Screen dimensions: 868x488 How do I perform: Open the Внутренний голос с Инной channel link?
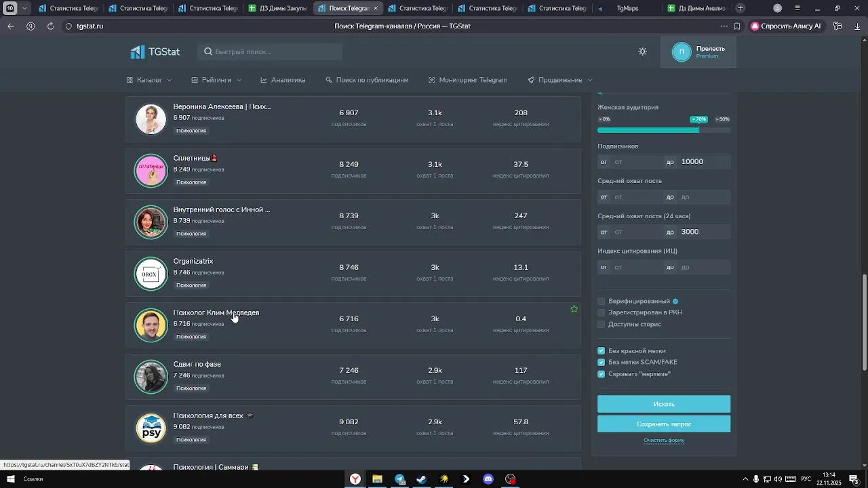221,209
